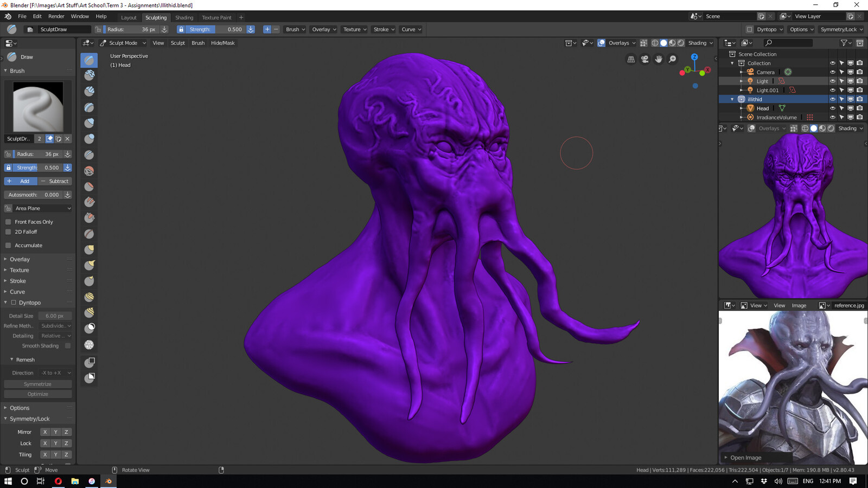
Task: Toggle Lock Y axis button
Action: [55, 444]
